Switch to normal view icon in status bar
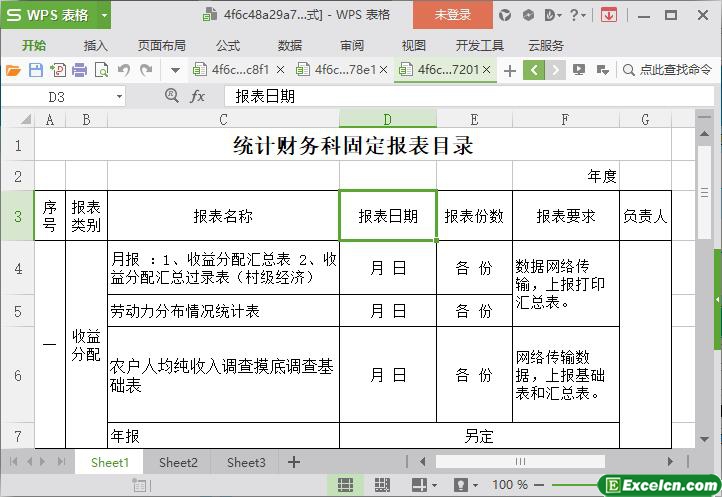This screenshot has width=722, height=497. click(345, 485)
